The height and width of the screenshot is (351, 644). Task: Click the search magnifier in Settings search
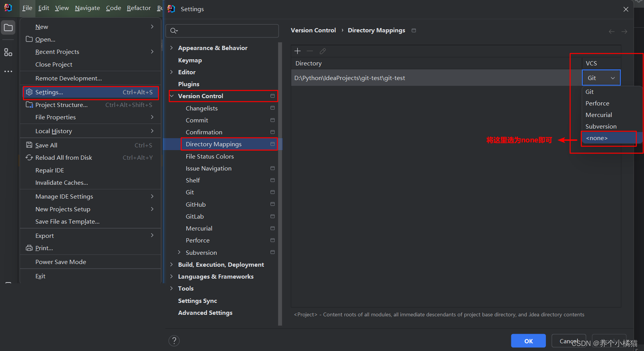pyautogui.click(x=174, y=31)
